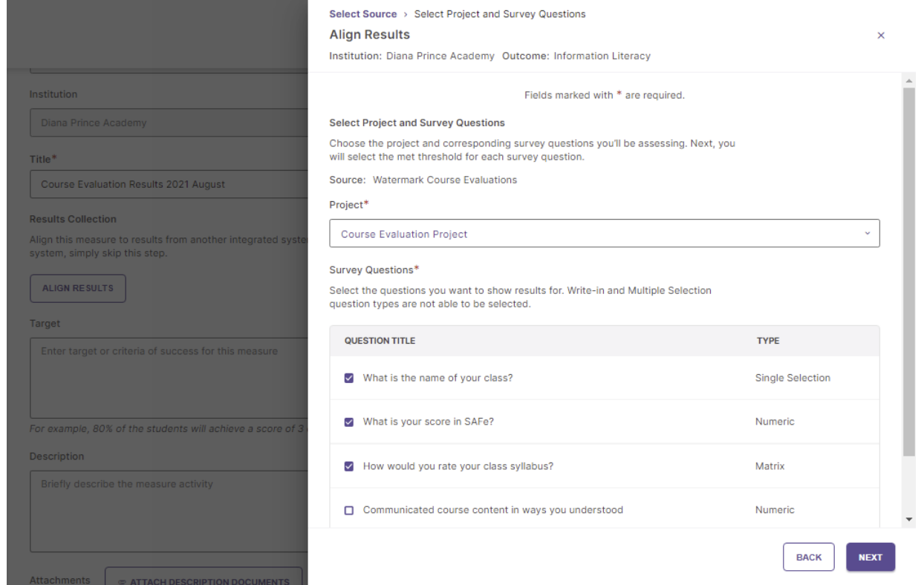Click 'Select Project and Survey Questions' breadcrumb text
The width and height of the screenshot is (924, 585).
(x=500, y=14)
